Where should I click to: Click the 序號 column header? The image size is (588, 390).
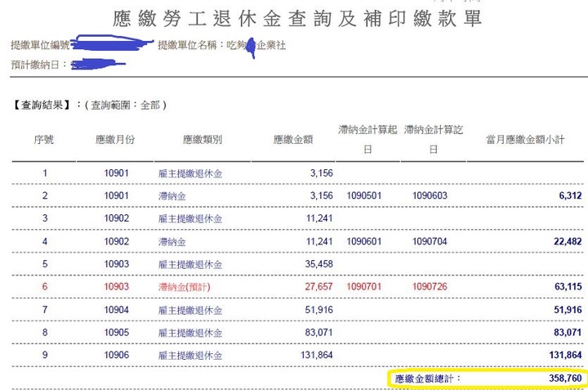tap(44, 140)
